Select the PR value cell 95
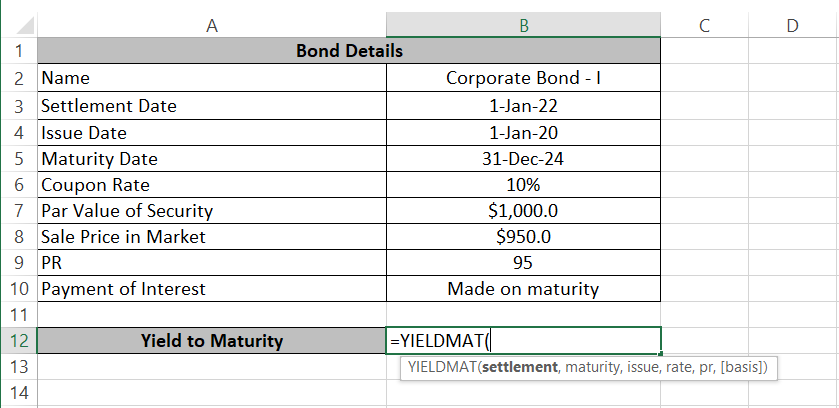 click(523, 263)
